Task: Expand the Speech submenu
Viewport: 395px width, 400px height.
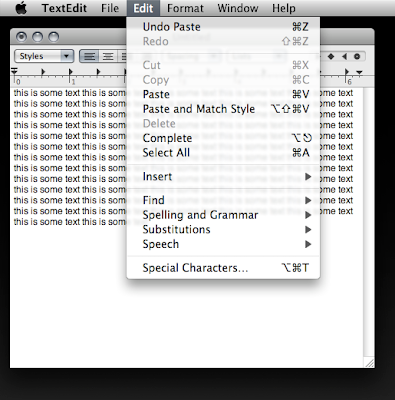Action: point(223,244)
